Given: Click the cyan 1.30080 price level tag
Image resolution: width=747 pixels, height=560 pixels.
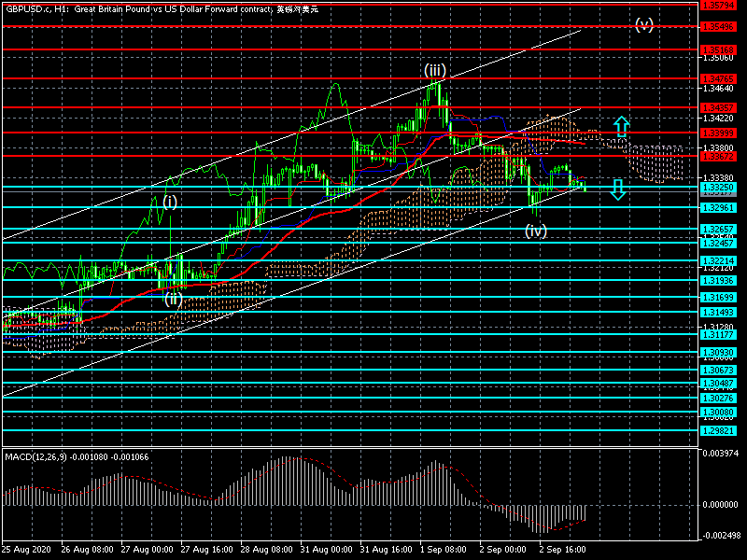Looking at the screenshot, I should [x=718, y=412].
